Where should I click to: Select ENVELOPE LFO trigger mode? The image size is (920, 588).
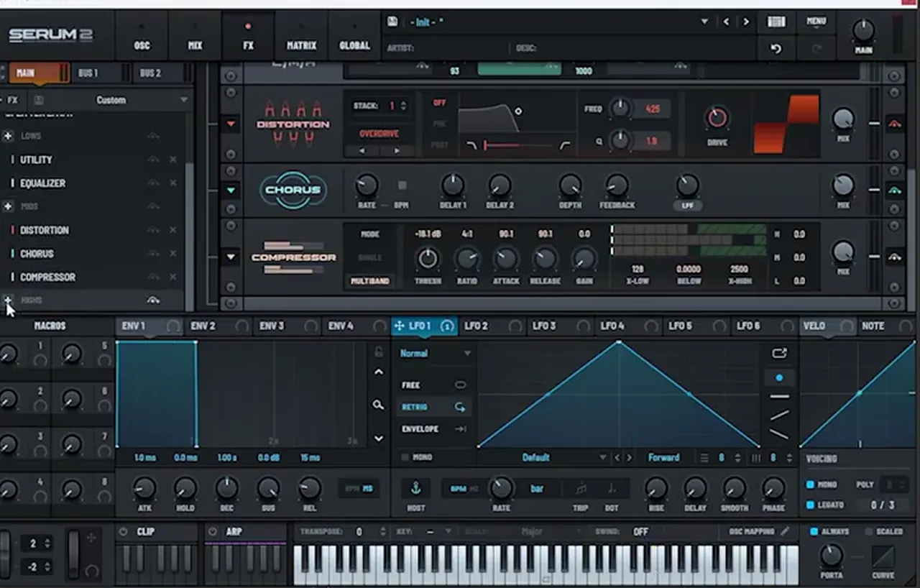(433, 428)
